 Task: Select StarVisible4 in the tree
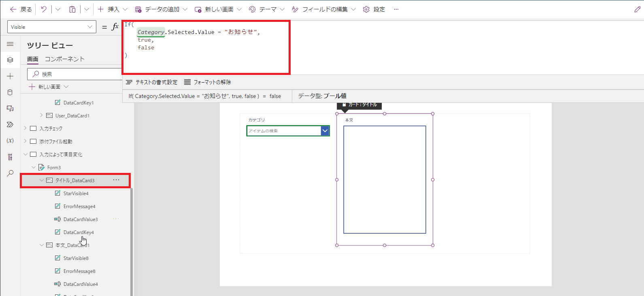[x=76, y=194]
